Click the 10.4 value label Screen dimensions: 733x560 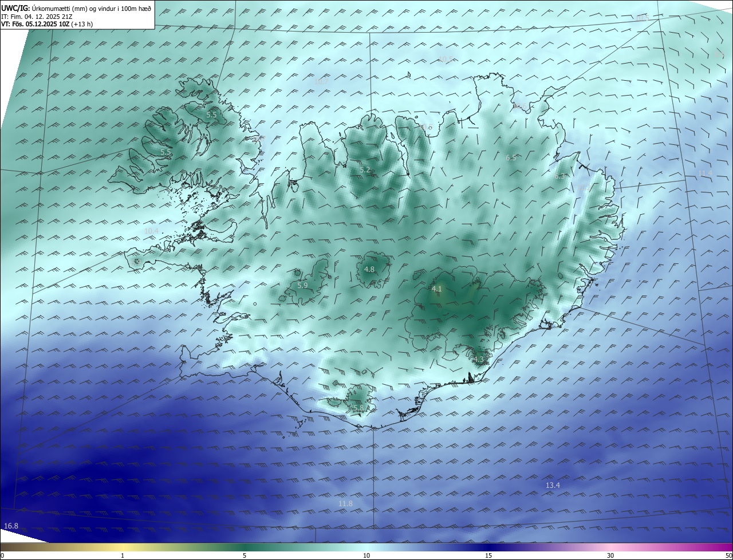click(151, 231)
